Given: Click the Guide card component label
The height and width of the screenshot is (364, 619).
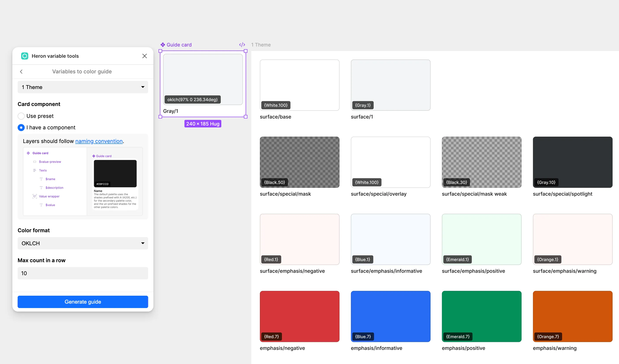Looking at the screenshot, I should pyautogui.click(x=179, y=45).
